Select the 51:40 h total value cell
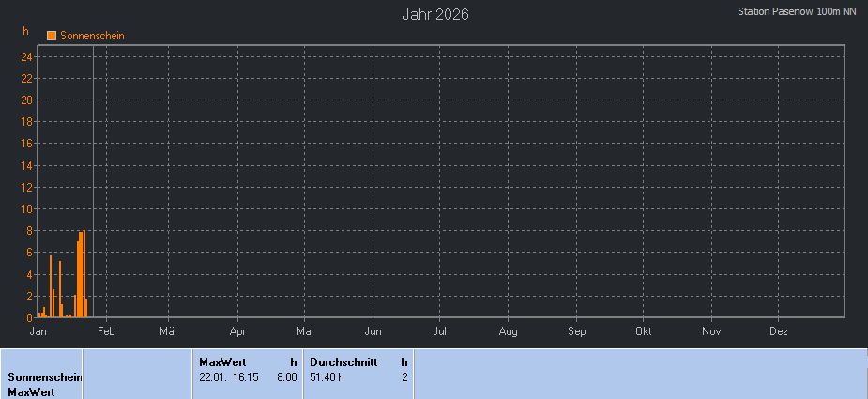Image resolution: width=868 pixels, height=399 pixels. tap(327, 376)
